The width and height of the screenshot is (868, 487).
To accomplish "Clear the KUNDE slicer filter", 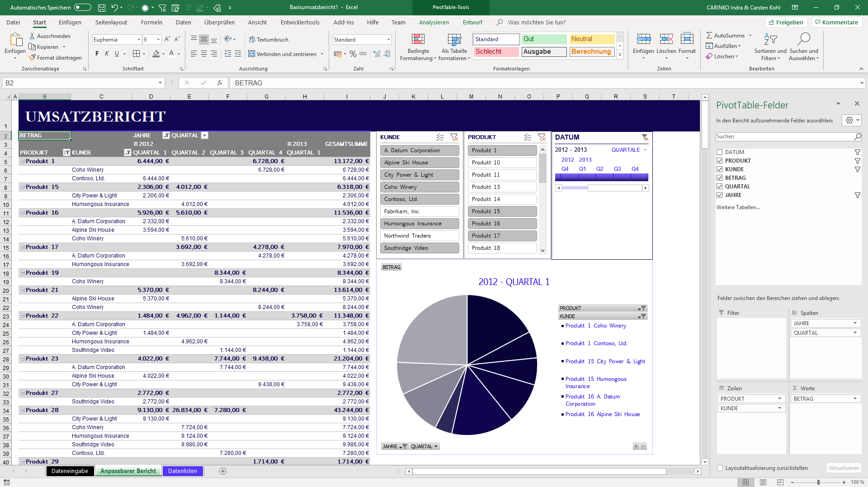I will click(x=454, y=137).
